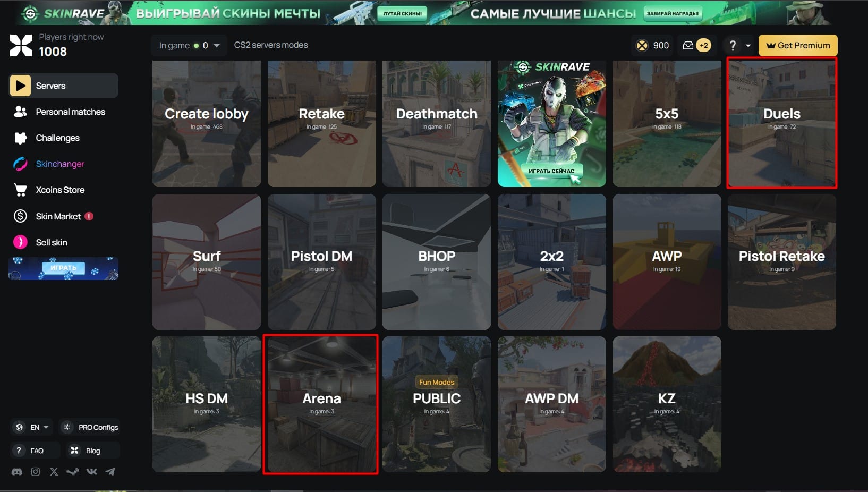Open the Discord icon in footer
Viewport: 868px width, 492px height.
click(x=17, y=472)
